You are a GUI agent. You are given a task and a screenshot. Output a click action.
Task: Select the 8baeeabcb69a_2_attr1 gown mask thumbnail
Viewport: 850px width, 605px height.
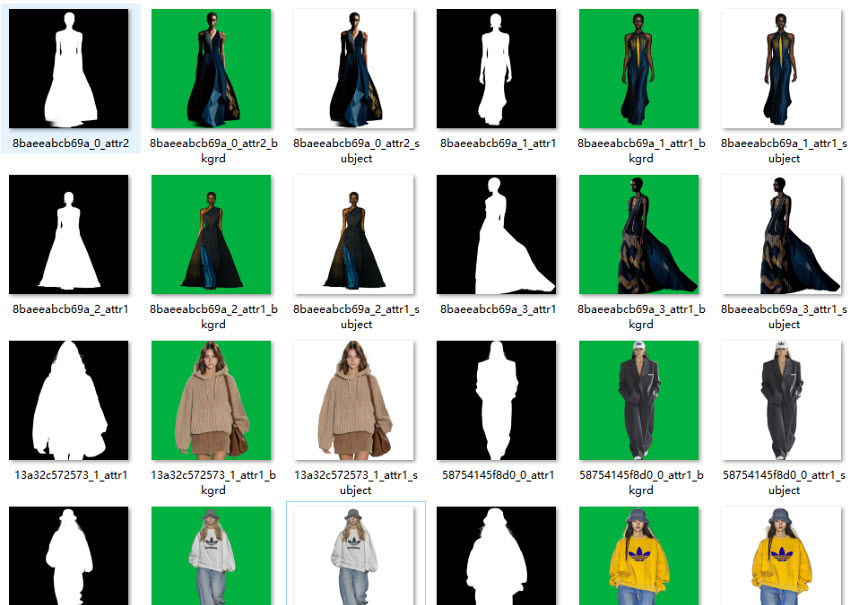[x=70, y=234]
